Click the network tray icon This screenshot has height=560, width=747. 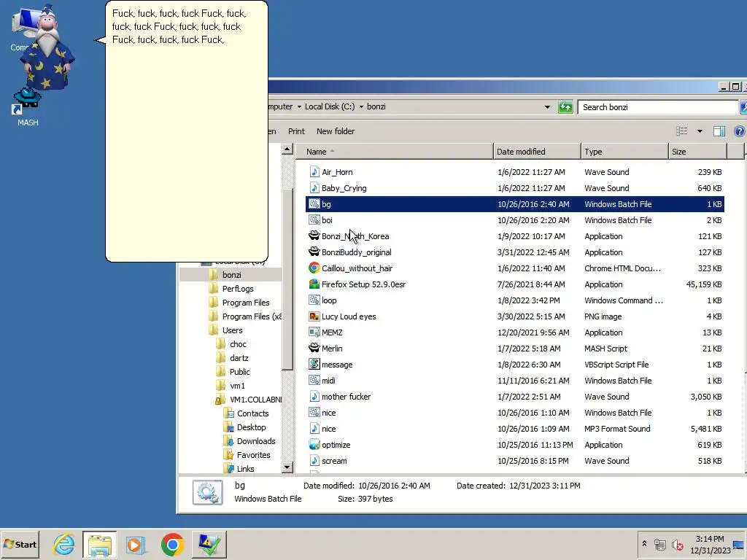coord(659,544)
